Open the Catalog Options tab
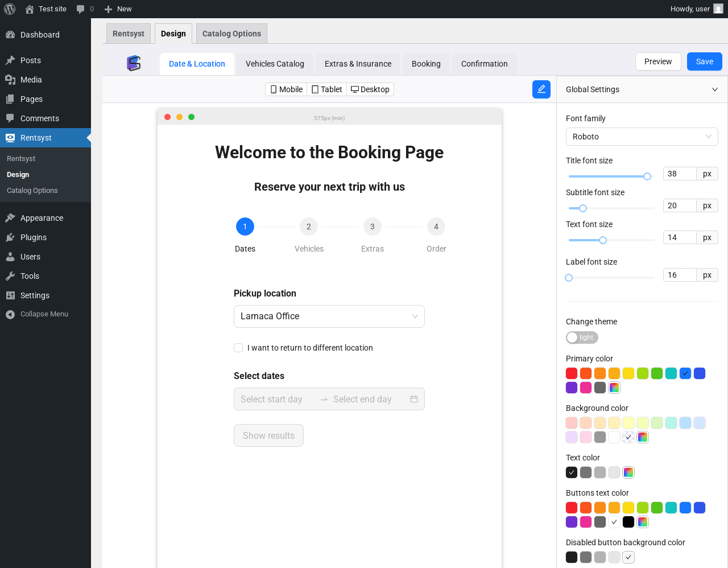Screen dimensions: 728x568 click(231, 34)
